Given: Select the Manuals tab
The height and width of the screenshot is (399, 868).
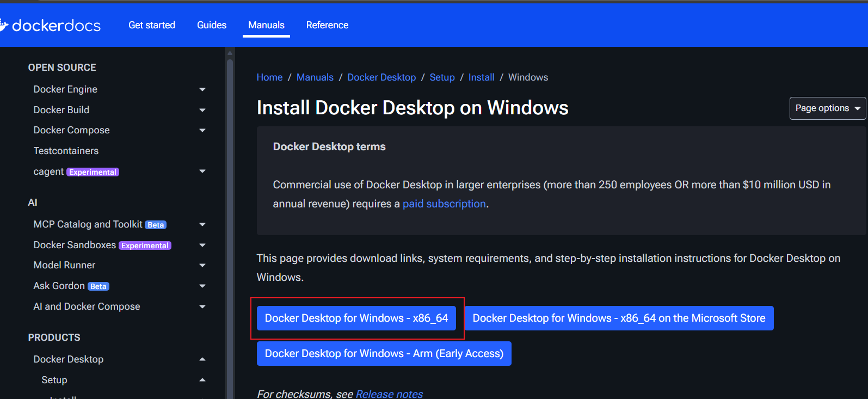Looking at the screenshot, I should pyautogui.click(x=266, y=25).
